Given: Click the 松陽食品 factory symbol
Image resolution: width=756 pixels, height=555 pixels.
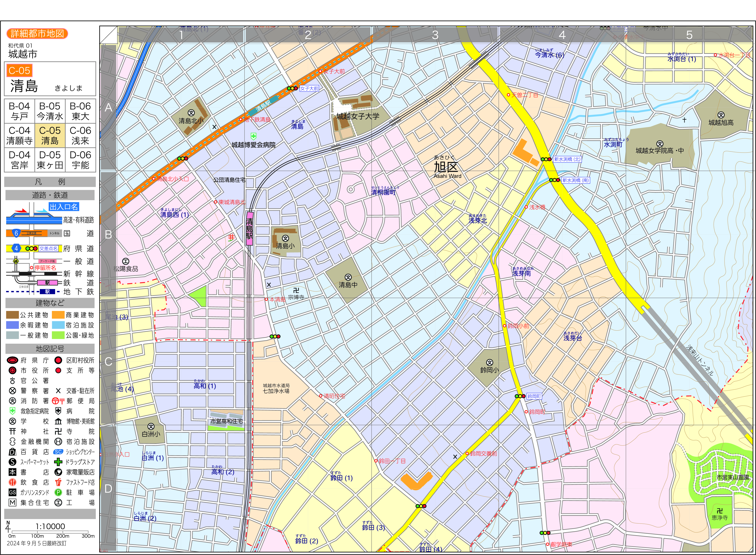Looking at the screenshot, I should [126, 261].
